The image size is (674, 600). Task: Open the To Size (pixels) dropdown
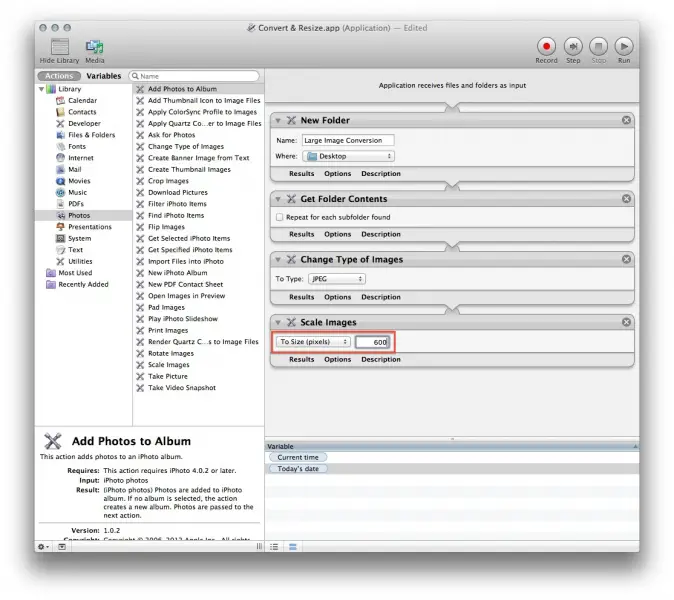click(313, 342)
